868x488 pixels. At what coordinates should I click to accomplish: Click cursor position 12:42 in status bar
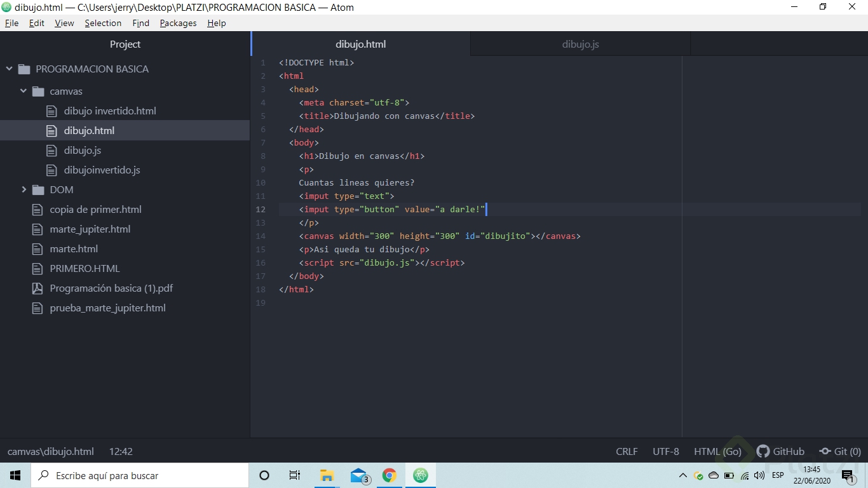[x=121, y=451]
